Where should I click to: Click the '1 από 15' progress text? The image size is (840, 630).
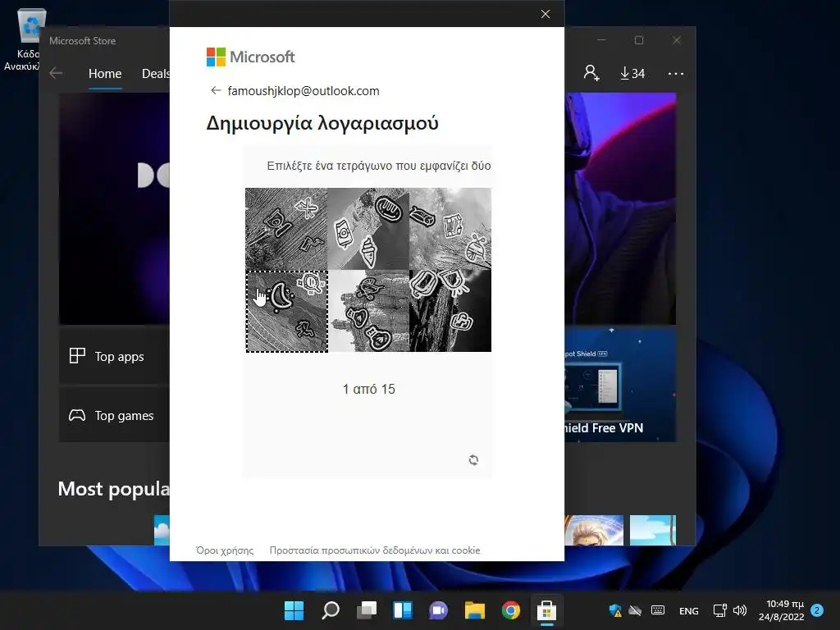[368, 389]
